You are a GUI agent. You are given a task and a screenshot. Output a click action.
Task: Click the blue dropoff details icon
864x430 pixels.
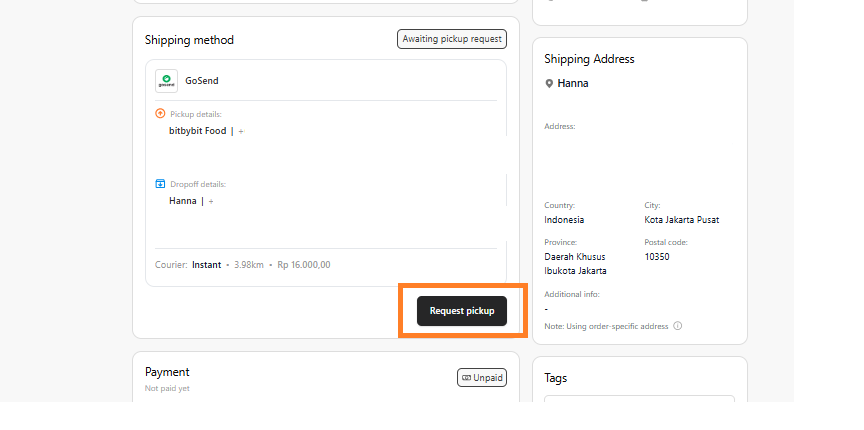click(160, 184)
